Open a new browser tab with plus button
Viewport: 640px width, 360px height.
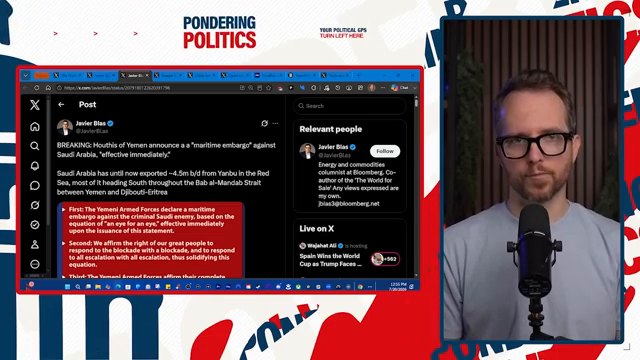[359, 76]
